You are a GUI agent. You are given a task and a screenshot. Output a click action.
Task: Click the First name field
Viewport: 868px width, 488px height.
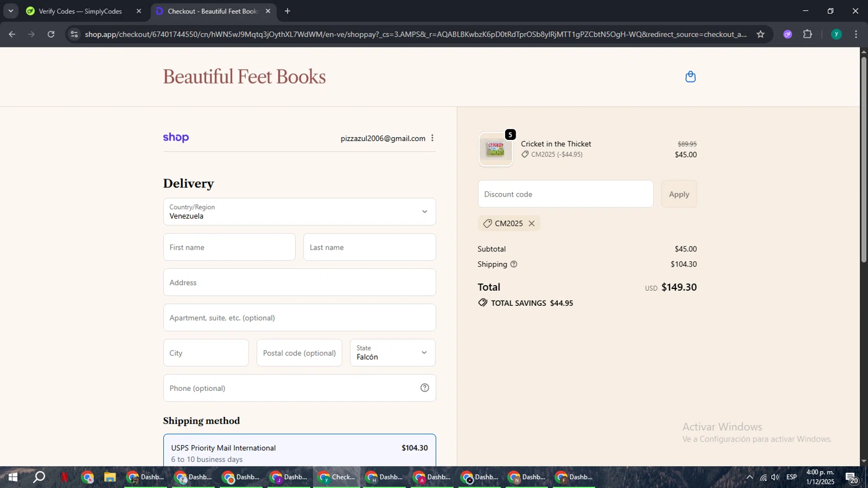click(x=229, y=247)
